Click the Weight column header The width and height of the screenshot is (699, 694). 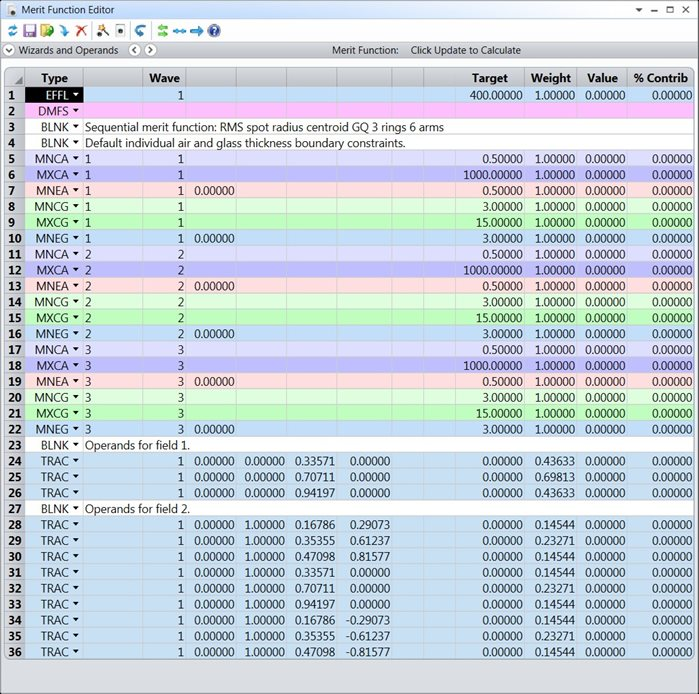(x=551, y=78)
